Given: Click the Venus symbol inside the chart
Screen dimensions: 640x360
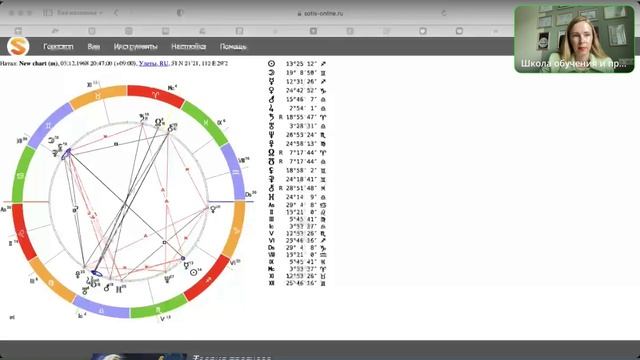Looking at the screenshot, I should tap(213, 209).
